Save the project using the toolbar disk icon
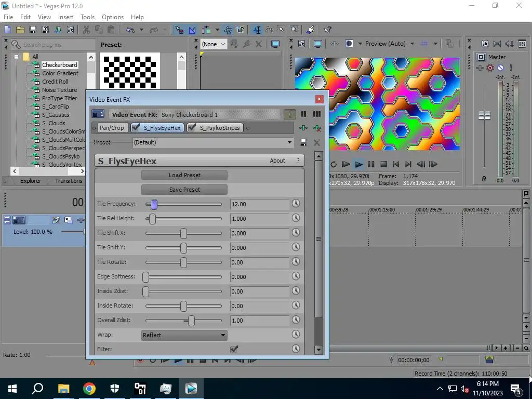The width and height of the screenshot is (532, 399). [x=33, y=30]
